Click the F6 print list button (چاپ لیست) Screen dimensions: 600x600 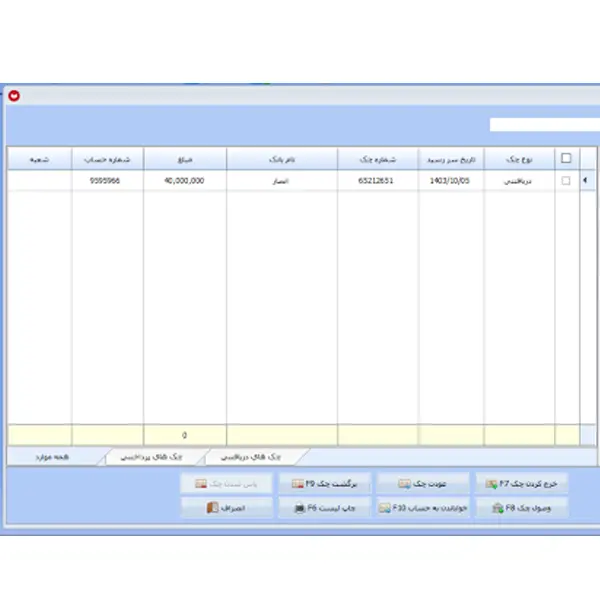pyautogui.click(x=324, y=508)
